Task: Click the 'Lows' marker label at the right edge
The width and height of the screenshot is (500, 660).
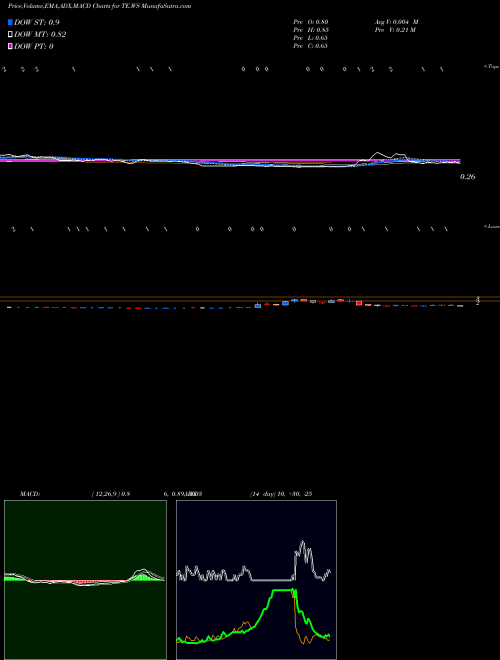Action: tap(492, 226)
